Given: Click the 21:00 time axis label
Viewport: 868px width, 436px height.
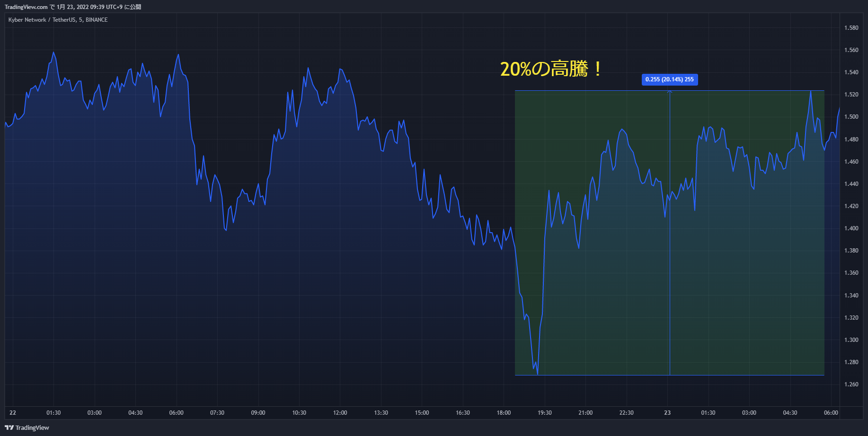Looking at the screenshot, I should tap(585, 413).
